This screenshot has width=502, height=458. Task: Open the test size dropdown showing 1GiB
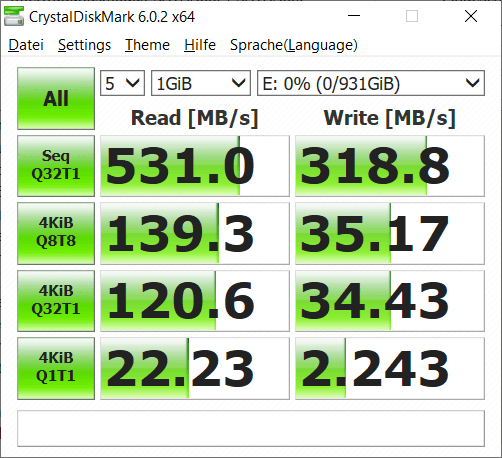[201, 83]
